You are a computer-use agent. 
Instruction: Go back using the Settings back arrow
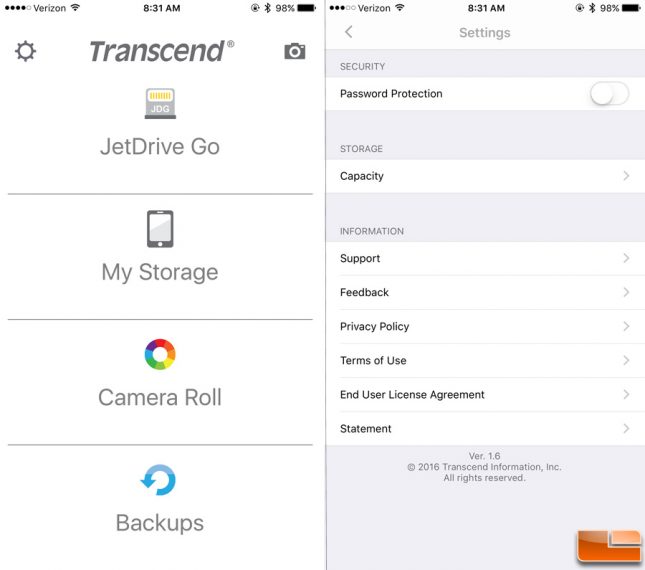coord(349,32)
